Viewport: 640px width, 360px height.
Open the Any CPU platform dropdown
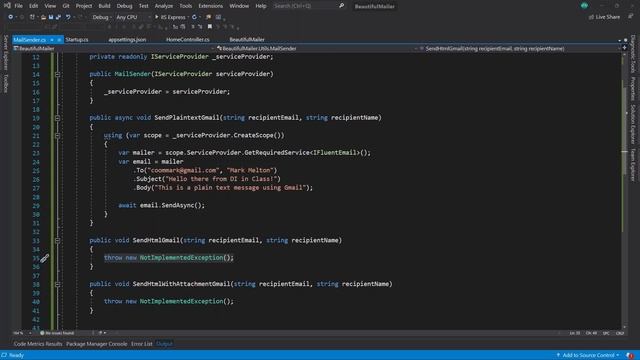pos(133,17)
